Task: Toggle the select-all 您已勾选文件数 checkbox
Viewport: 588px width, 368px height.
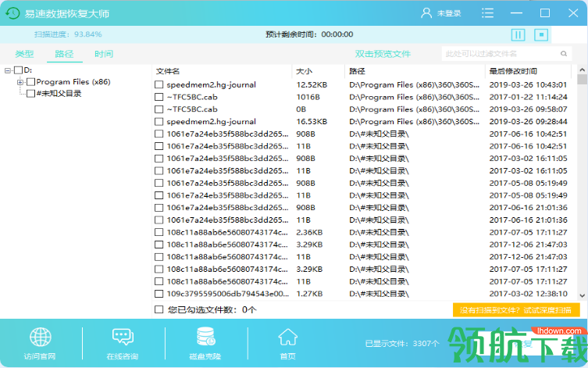Action: click(159, 309)
